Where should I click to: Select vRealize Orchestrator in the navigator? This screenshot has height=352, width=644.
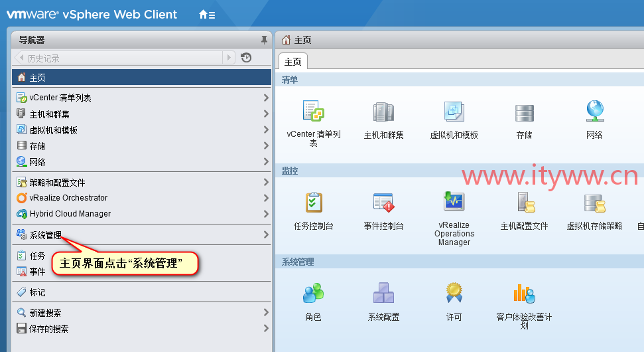pyautogui.click(x=142, y=198)
